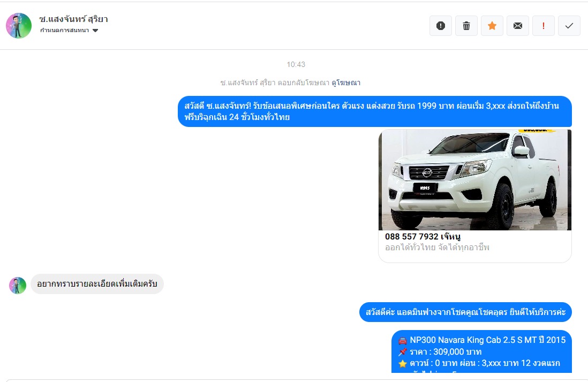The height and width of the screenshot is (382, 588).
Task: Click the spam report exclamation circle icon
Action: 441,26
